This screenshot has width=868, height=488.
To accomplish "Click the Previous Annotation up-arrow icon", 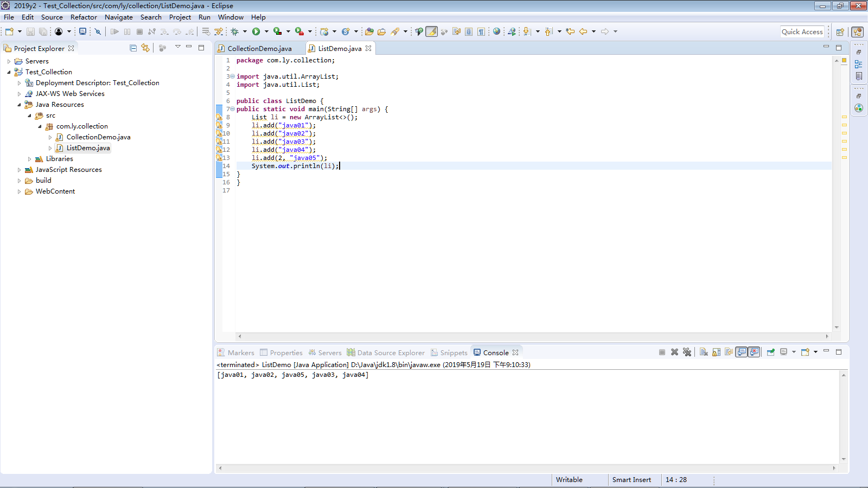I will (x=548, y=31).
